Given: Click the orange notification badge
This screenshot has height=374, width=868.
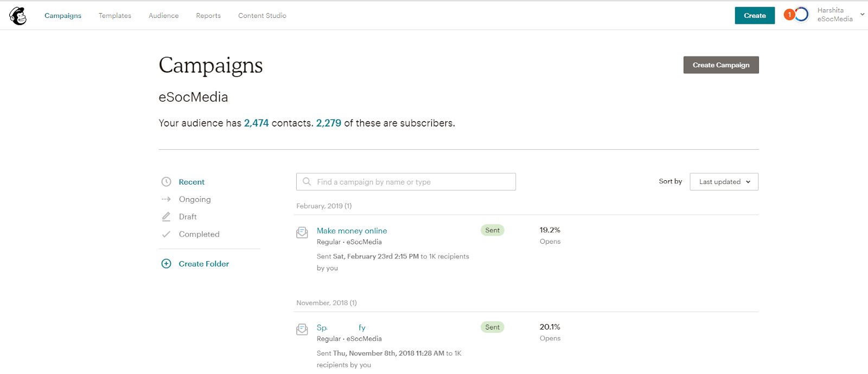Looking at the screenshot, I should [x=789, y=15].
